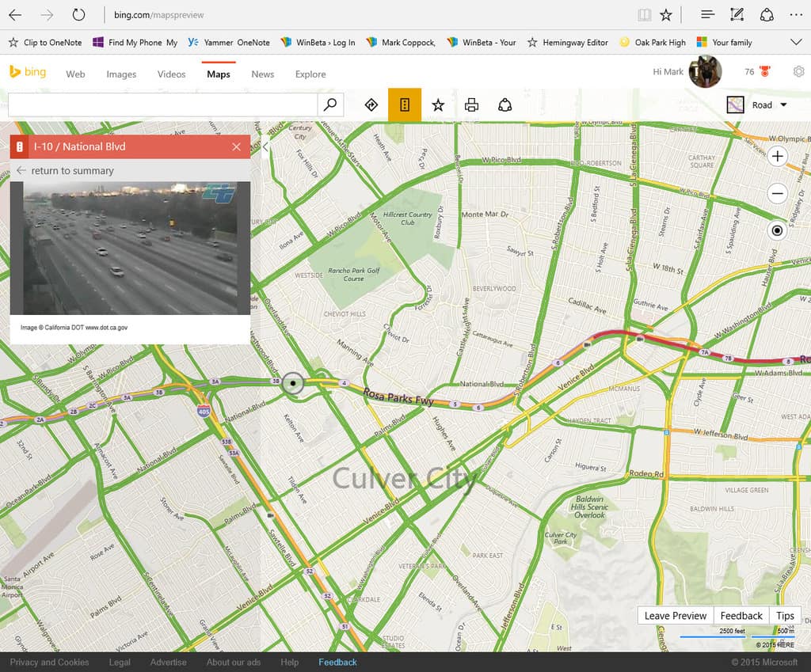Print the map with printer icon

(471, 105)
